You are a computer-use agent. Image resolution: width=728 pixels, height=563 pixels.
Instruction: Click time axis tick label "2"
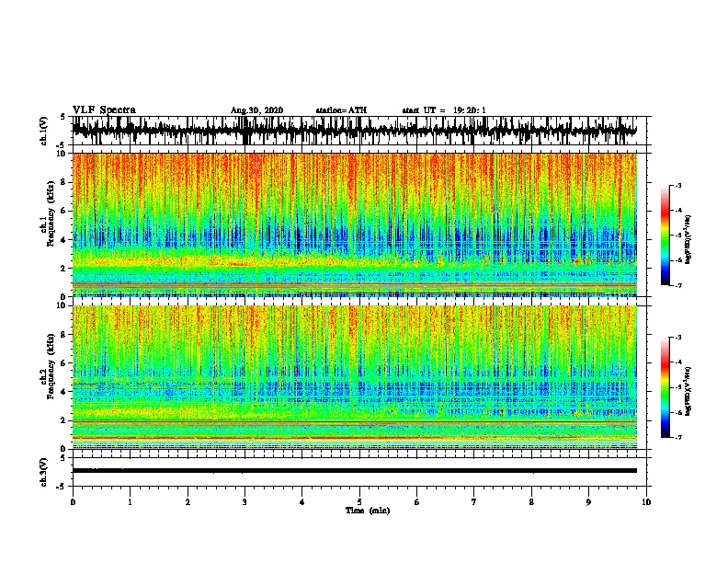pos(188,502)
